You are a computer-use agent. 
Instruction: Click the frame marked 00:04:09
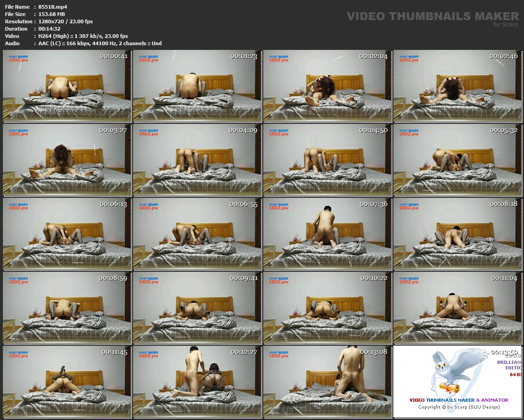tap(197, 160)
